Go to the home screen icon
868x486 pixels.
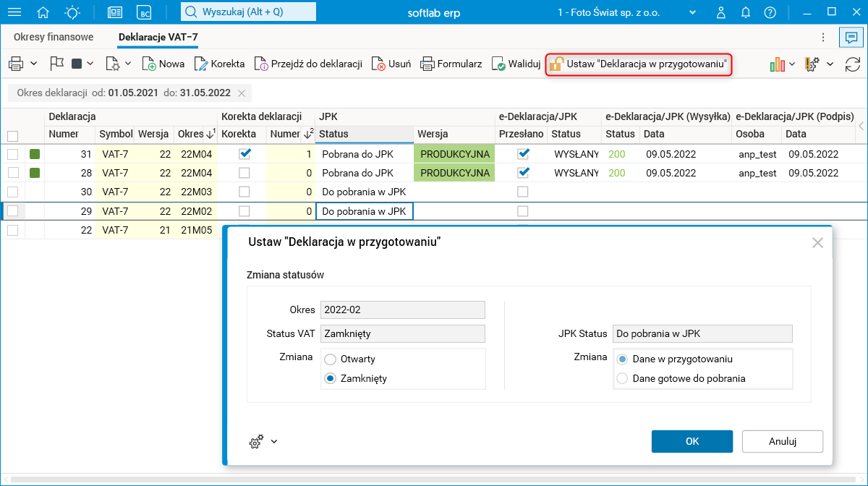coord(43,12)
